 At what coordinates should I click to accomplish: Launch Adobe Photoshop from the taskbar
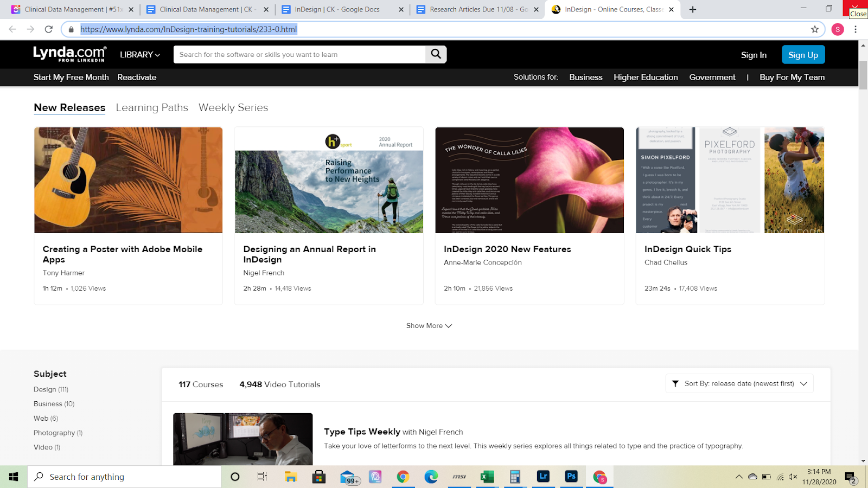pos(571,476)
